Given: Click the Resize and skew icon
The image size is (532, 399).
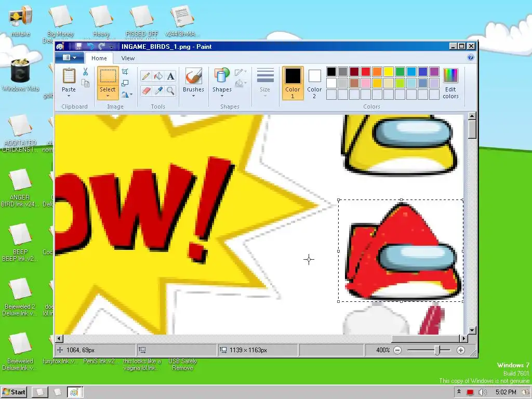Looking at the screenshot, I should (125, 83).
